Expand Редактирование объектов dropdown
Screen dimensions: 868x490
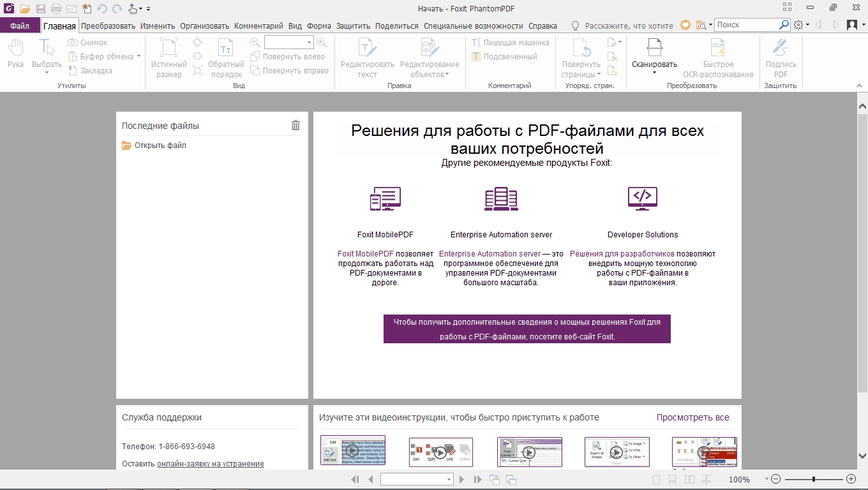[x=447, y=75]
